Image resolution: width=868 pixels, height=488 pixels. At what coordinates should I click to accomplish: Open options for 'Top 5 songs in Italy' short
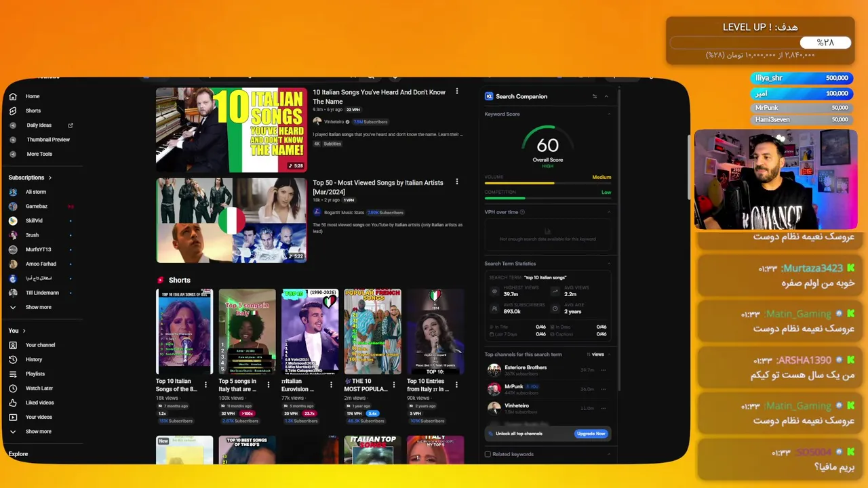coord(269,384)
